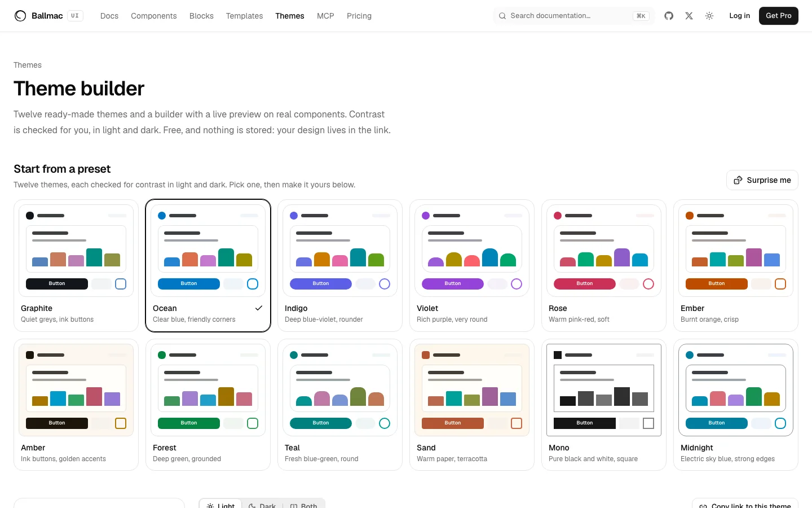Pick the Teal preset thumbnail

pyautogui.click(x=340, y=390)
